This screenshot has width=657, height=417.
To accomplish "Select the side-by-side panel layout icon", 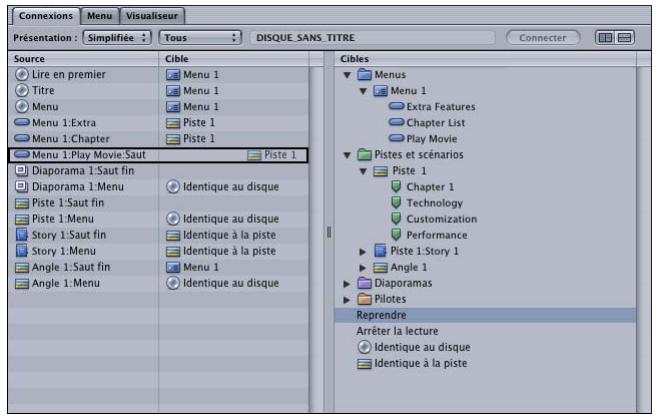I will pos(605,38).
